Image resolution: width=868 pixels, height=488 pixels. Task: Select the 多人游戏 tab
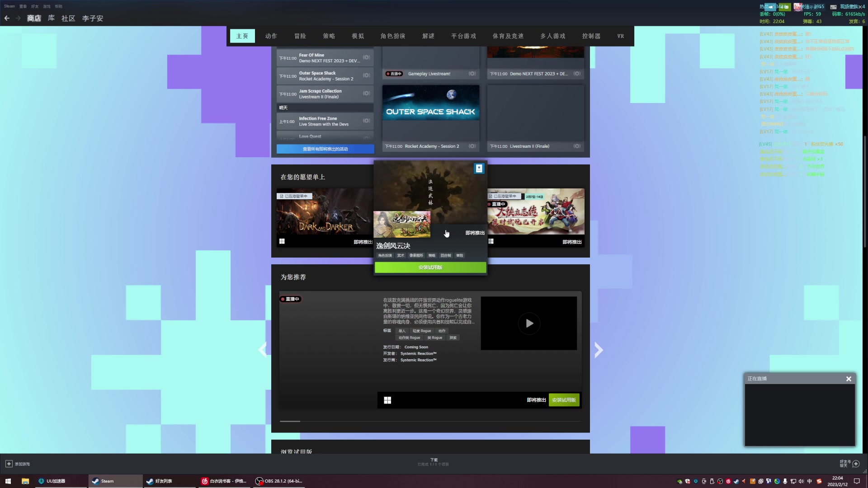[553, 36]
